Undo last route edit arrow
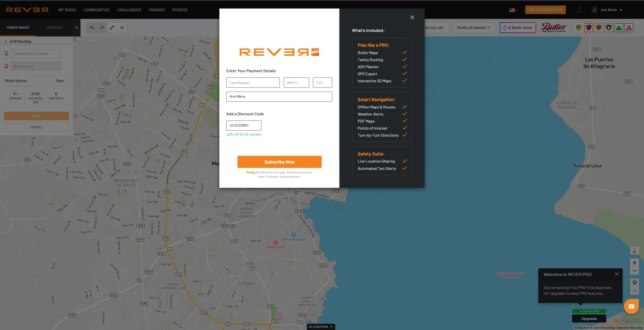 pyautogui.click(x=92, y=27)
